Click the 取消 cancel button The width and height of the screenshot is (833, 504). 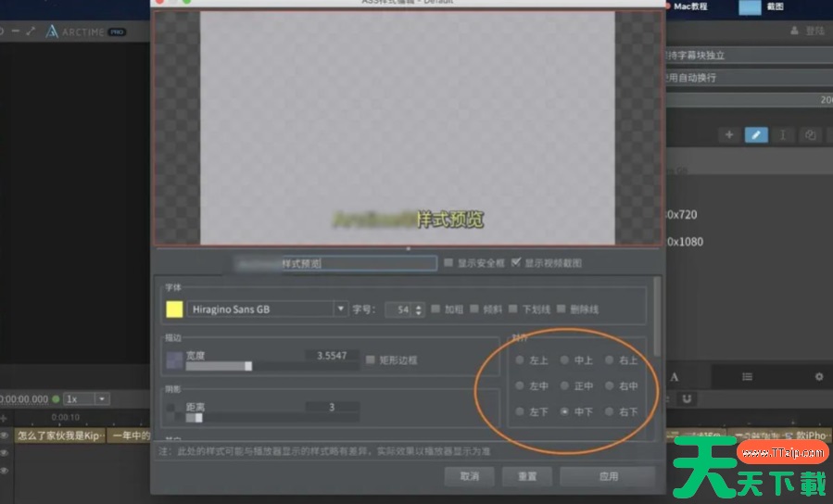[x=470, y=476]
